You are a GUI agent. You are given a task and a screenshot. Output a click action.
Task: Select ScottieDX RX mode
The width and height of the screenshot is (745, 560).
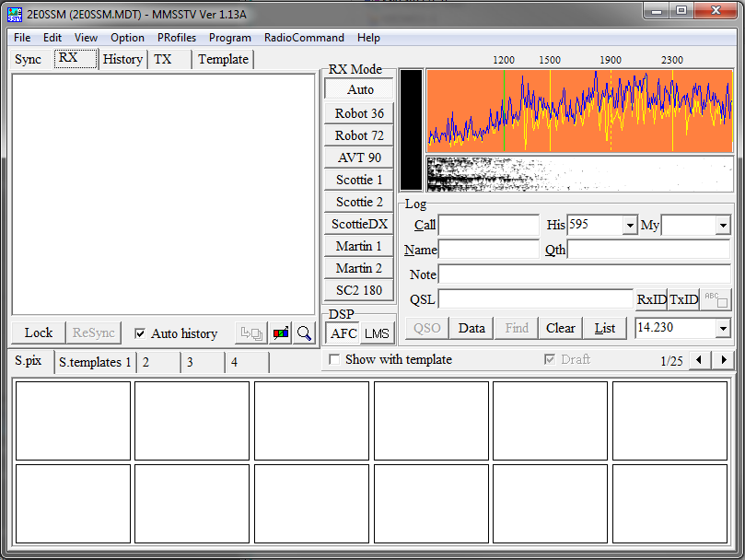359,224
